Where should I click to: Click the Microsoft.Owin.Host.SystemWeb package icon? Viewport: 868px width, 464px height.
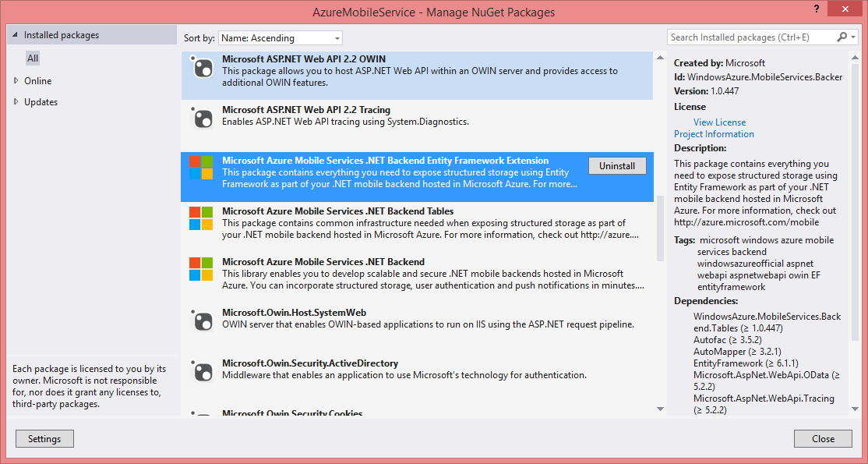click(x=201, y=321)
